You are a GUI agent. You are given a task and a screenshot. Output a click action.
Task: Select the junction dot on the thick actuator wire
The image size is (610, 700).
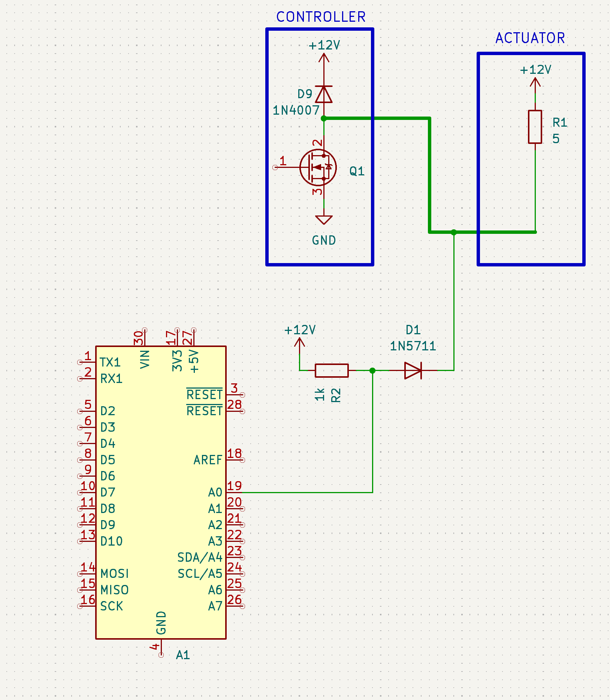[454, 232]
